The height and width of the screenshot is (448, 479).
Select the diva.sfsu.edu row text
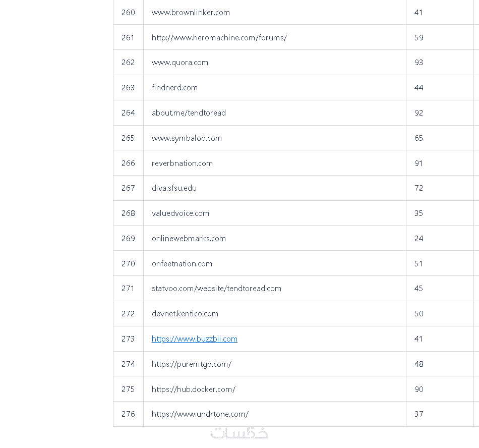[x=174, y=188]
